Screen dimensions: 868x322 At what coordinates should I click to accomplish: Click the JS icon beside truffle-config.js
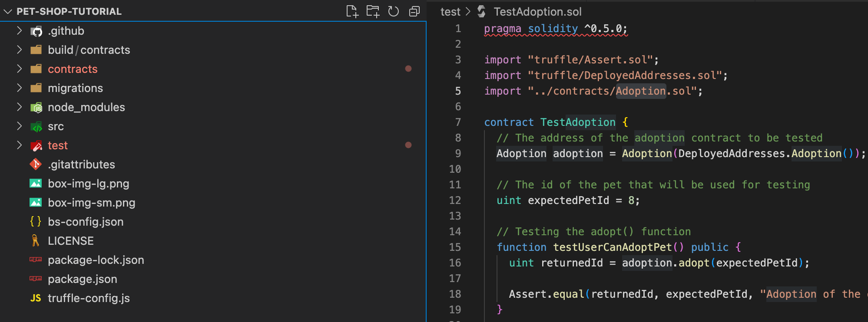click(36, 298)
